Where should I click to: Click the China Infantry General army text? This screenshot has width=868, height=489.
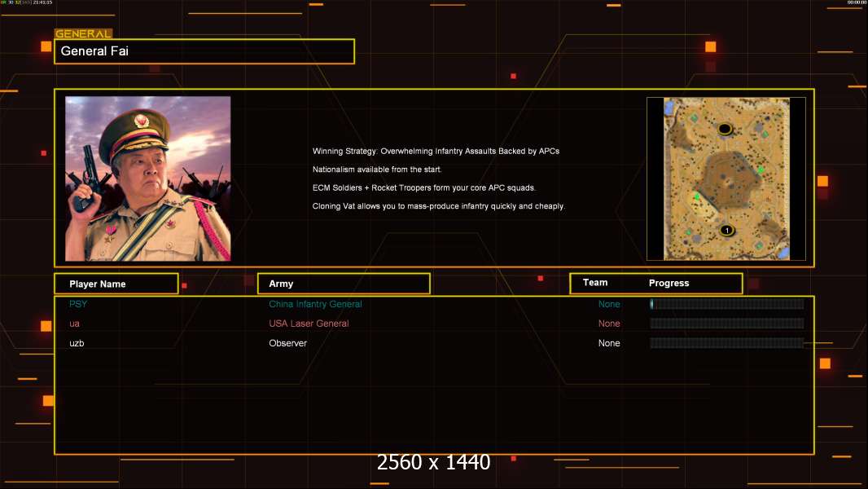(315, 304)
